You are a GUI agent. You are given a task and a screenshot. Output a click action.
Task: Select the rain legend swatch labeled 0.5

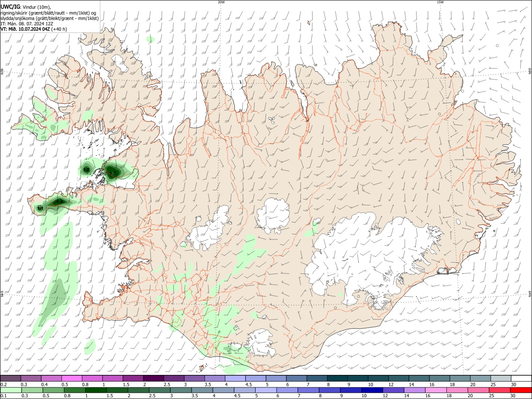(53, 390)
